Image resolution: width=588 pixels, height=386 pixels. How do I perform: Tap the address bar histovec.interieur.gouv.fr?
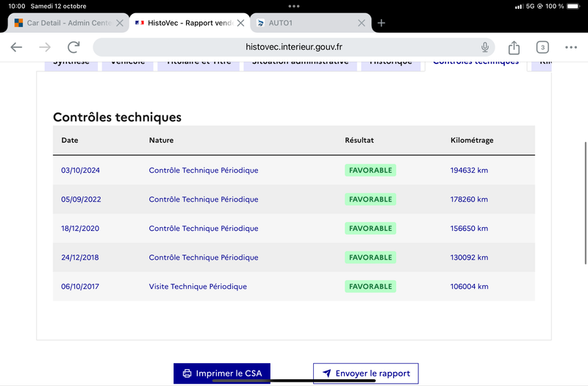pos(293,47)
